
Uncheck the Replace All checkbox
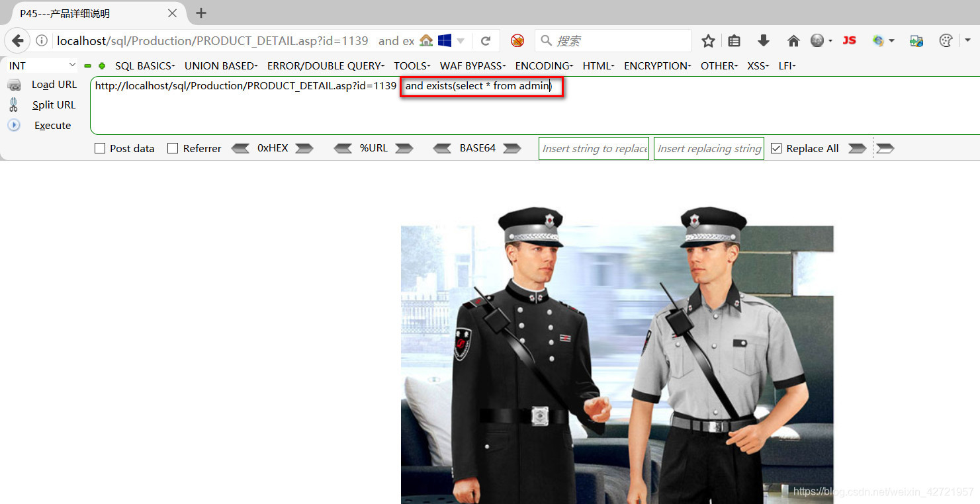pyautogui.click(x=776, y=148)
